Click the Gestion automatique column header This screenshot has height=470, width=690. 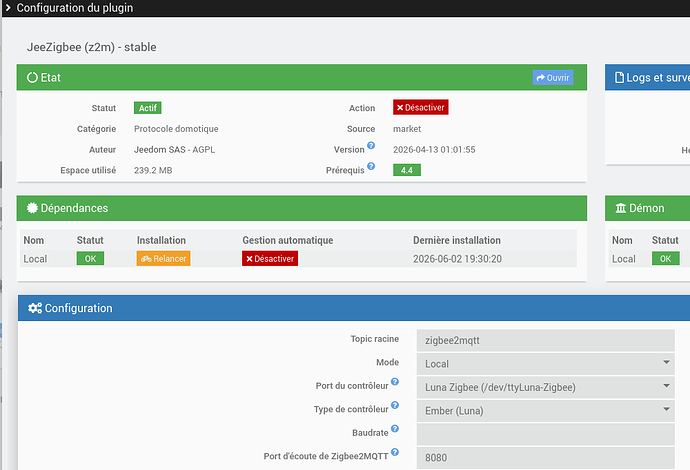pos(287,240)
